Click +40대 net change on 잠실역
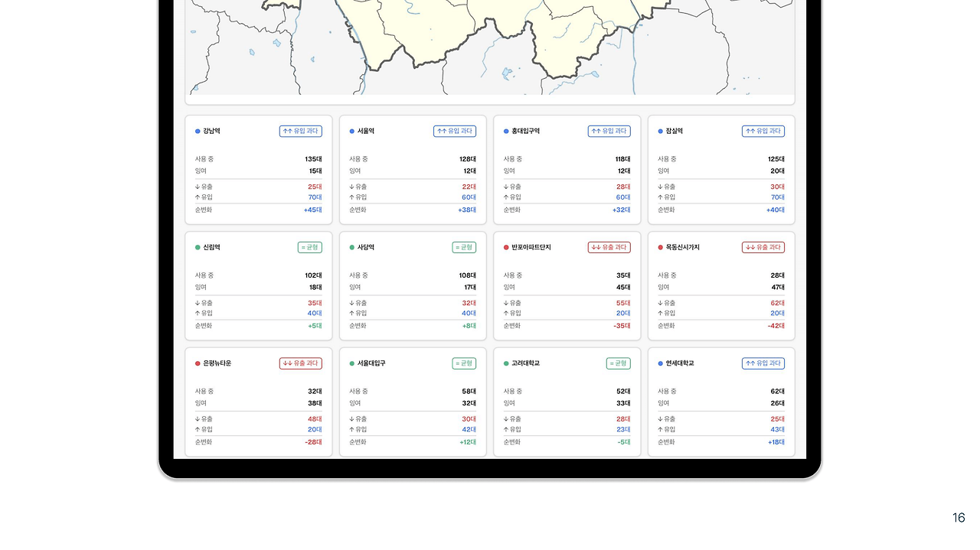 click(776, 210)
